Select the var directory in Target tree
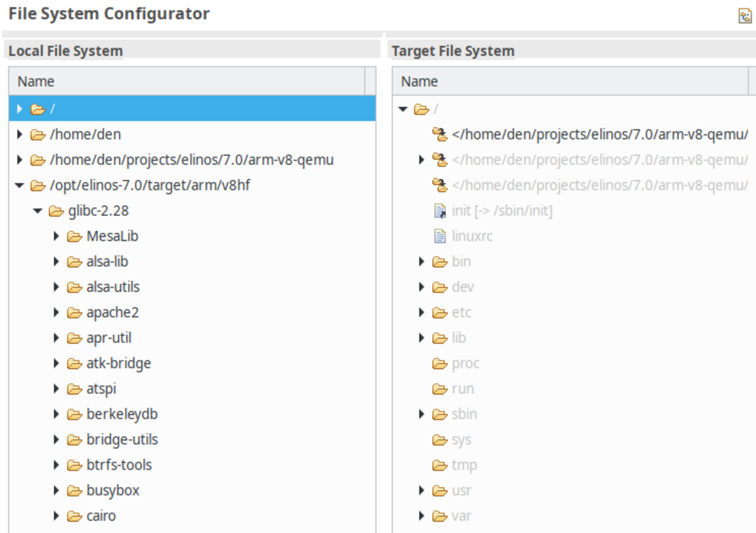 462,515
